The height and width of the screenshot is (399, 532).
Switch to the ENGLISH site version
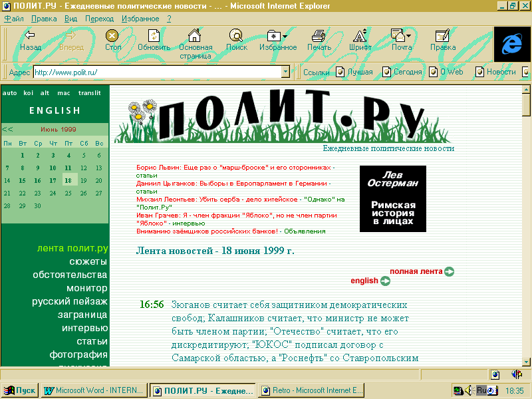point(55,110)
